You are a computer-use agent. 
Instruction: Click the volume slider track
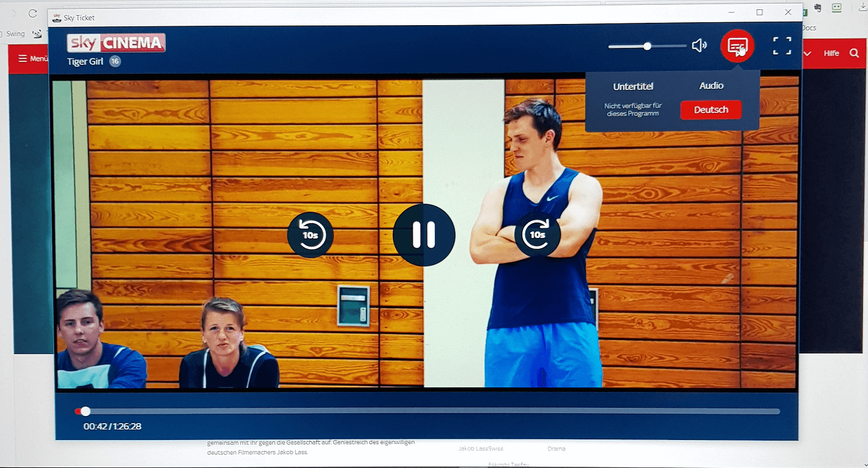point(647,46)
